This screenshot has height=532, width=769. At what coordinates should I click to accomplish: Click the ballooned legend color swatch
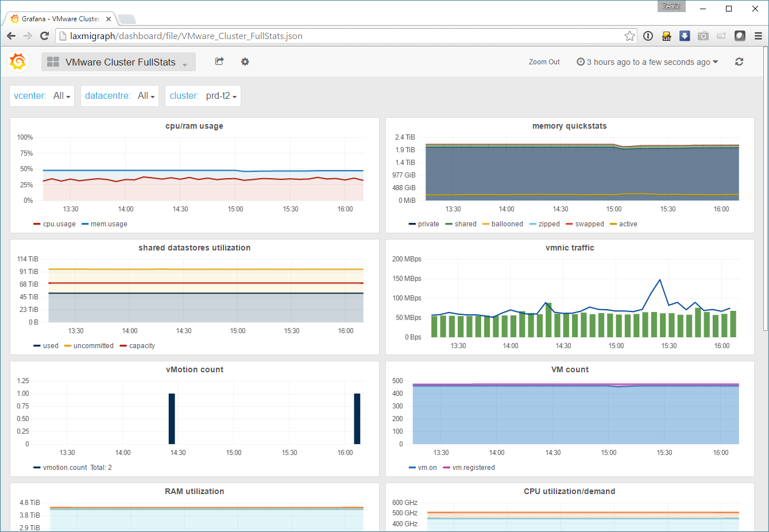[x=486, y=224]
